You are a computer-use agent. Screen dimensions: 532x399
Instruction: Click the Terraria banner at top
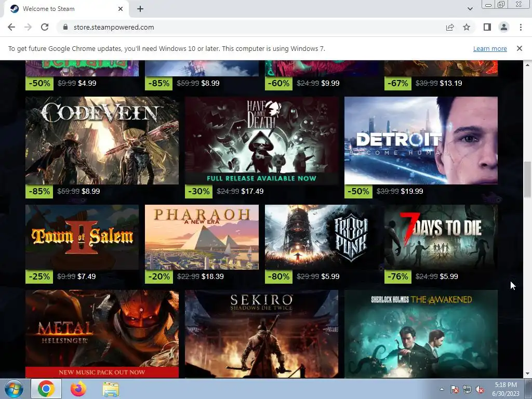pos(82,68)
